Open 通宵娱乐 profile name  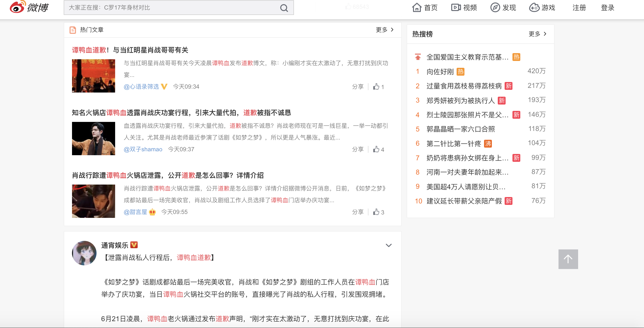[x=115, y=245]
